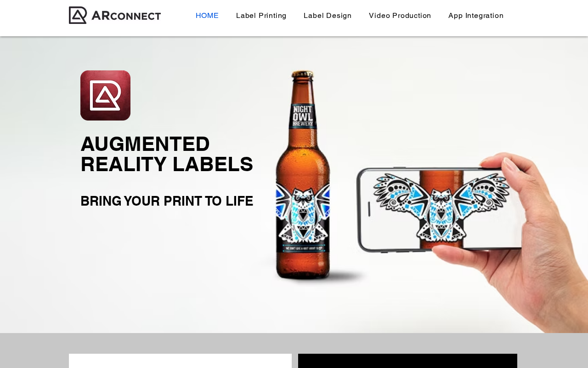The image size is (588, 368).
Task: Go to the HOME menu item
Action: [207, 16]
